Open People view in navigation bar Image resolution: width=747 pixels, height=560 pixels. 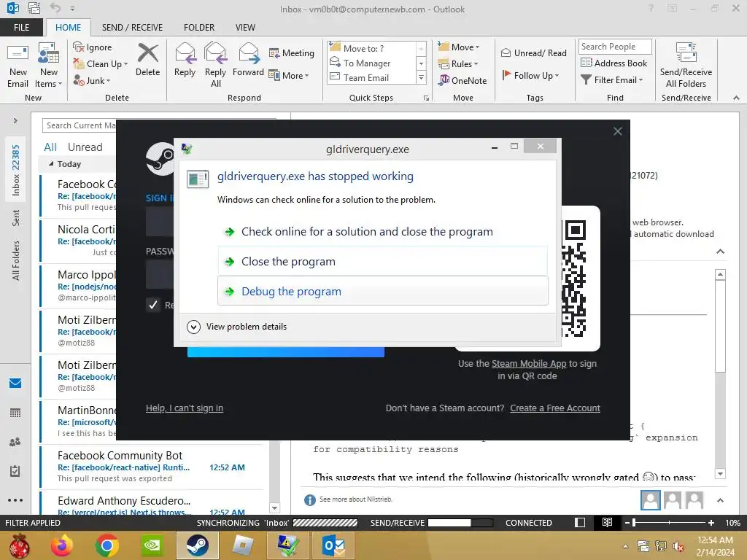click(x=15, y=442)
